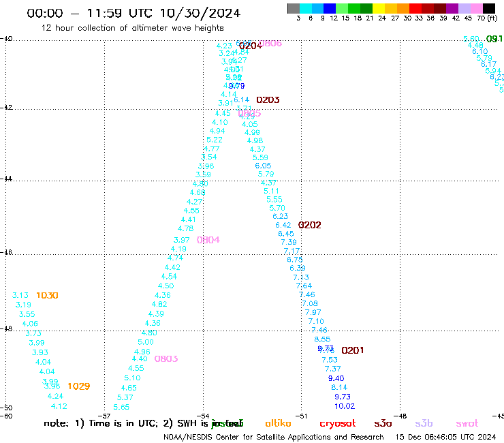Click the wave height value 5.65

(121, 407)
